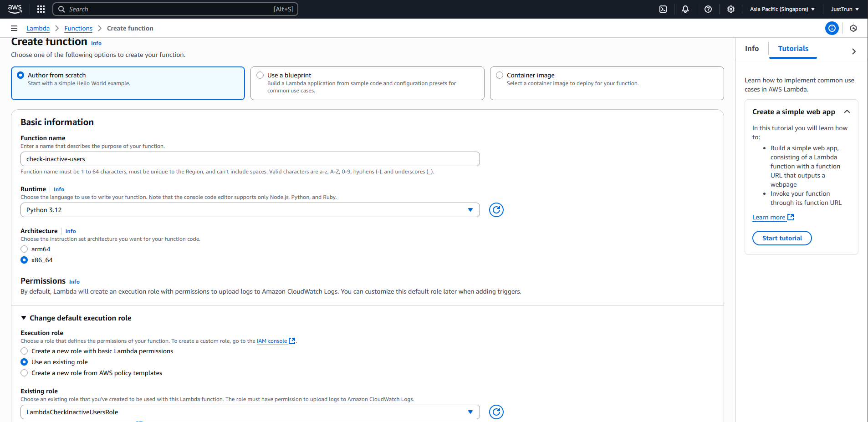Image resolution: width=868 pixels, height=422 pixels.
Task: Click the top Search input box
Action: tap(175, 9)
